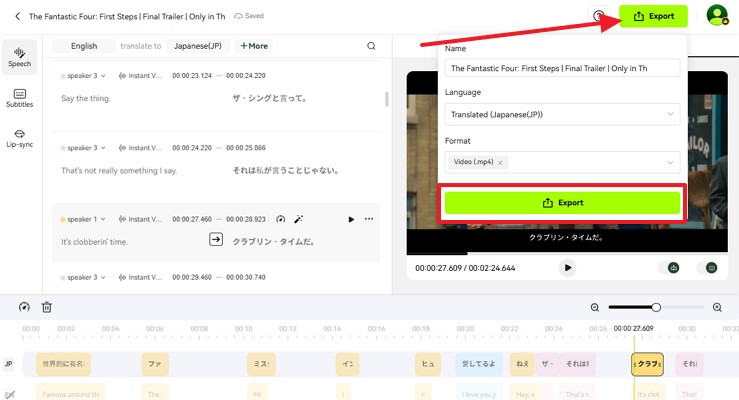Viewport: 739px width, 400px height.
Task: Select the highlighted クラブ clip on the JP track
Action: tap(648, 364)
